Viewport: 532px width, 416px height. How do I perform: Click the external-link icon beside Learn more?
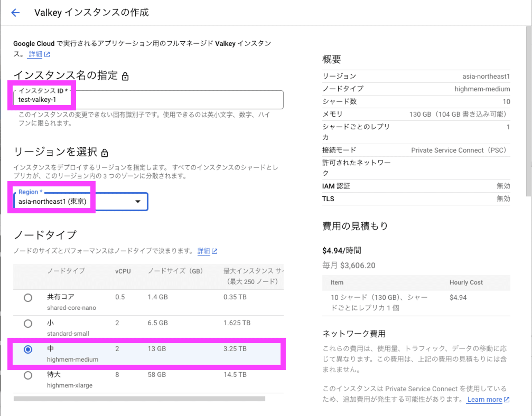(x=507, y=399)
